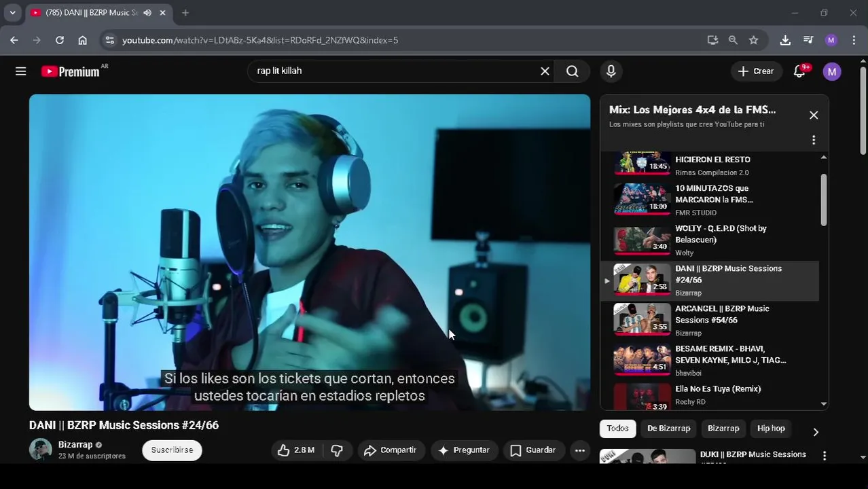
Task: Install or cast icon in address bar
Action: click(x=712, y=40)
